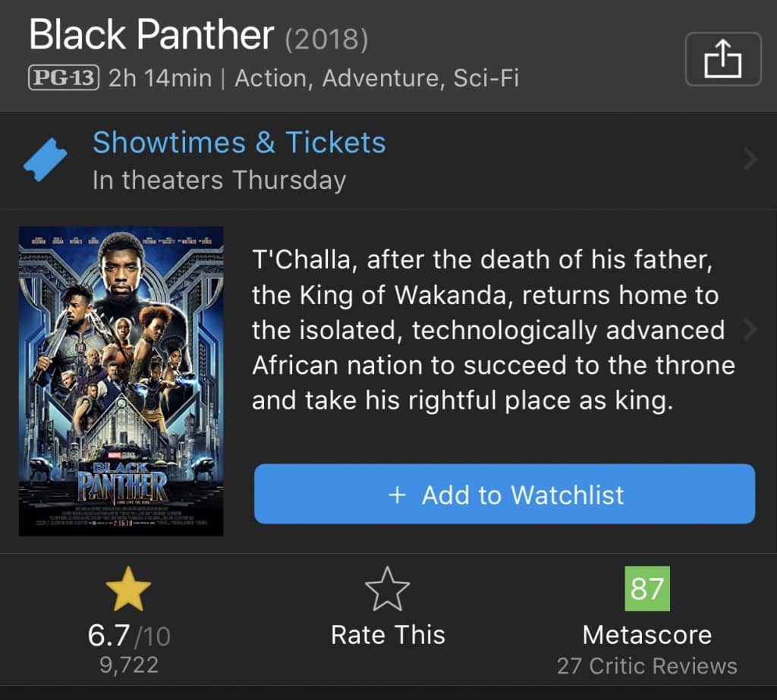This screenshot has height=700, width=777.
Task: Expand the Showtimes & Tickets chevron
Action: [750, 159]
